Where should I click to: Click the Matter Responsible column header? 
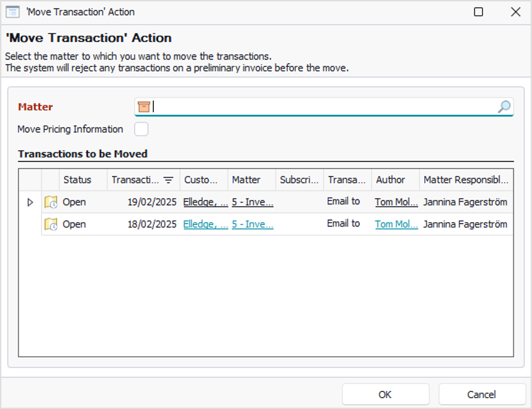(466, 180)
